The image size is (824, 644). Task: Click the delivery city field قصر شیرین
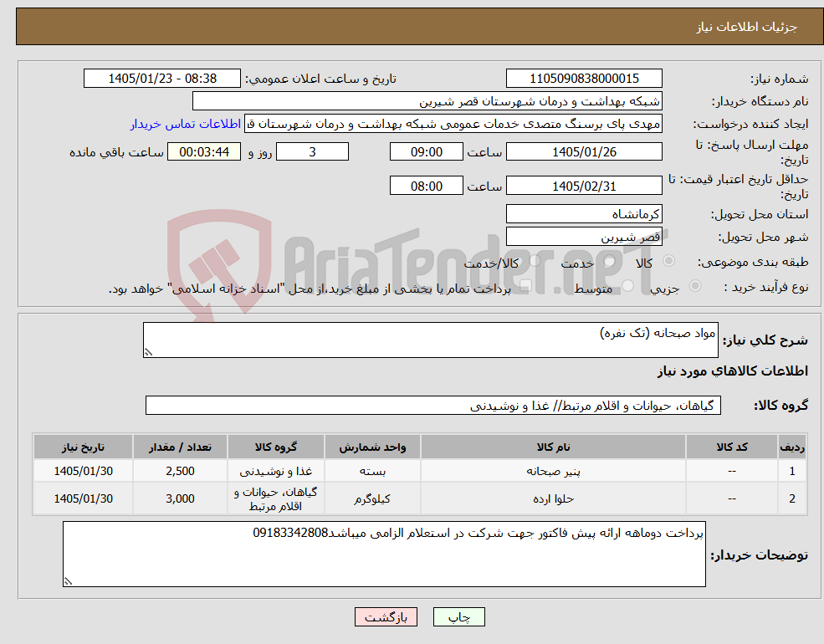click(584, 237)
